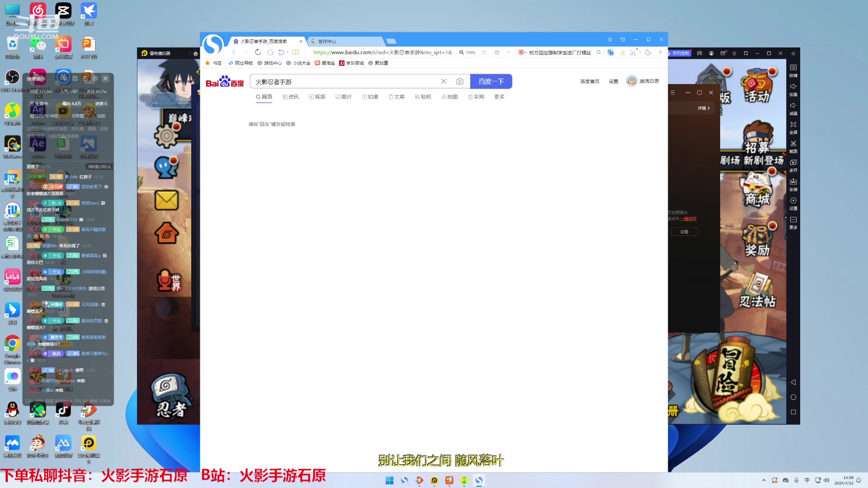Click the emulator Android home circle
The width and height of the screenshot is (868, 488).
point(793,397)
